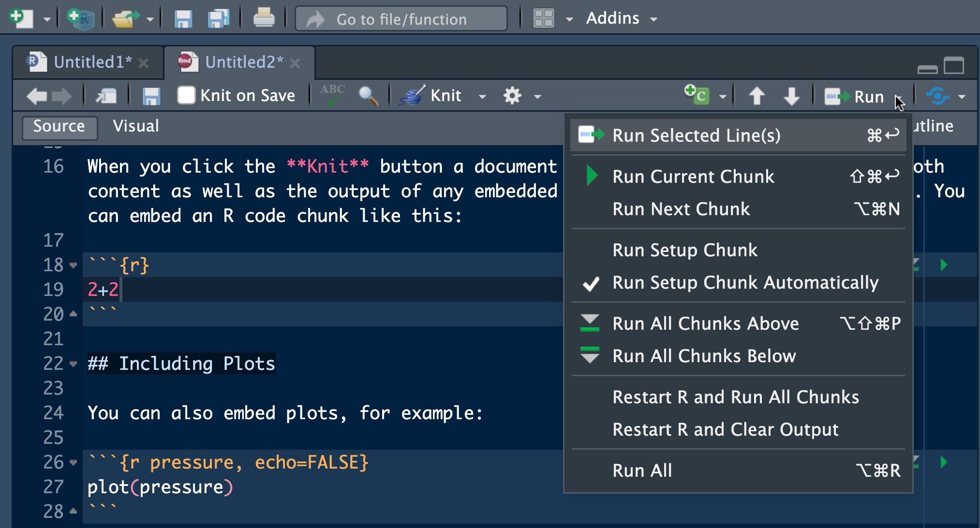Select Run All Chunks Below menu item
The width and height of the screenshot is (980, 528).
[704, 356]
